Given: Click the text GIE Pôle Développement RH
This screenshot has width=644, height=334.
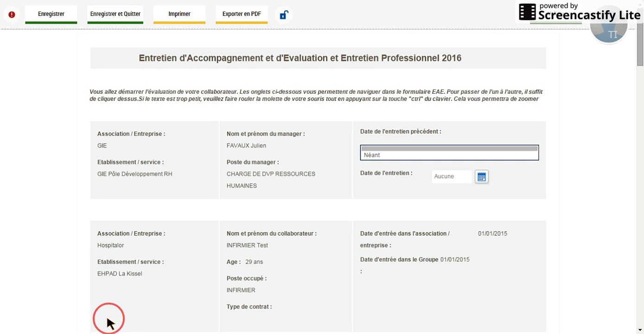Looking at the screenshot, I should pyautogui.click(x=135, y=174).
